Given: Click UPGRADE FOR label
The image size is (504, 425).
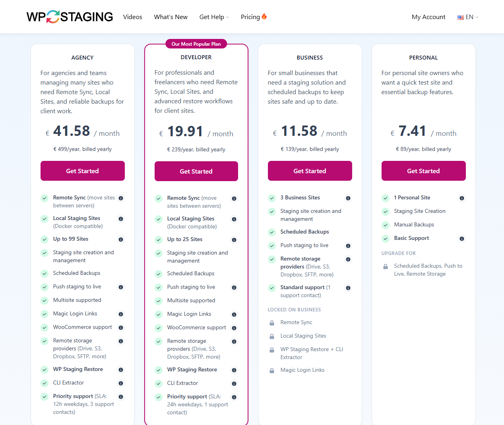Looking at the screenshot, I should [399, 253].
